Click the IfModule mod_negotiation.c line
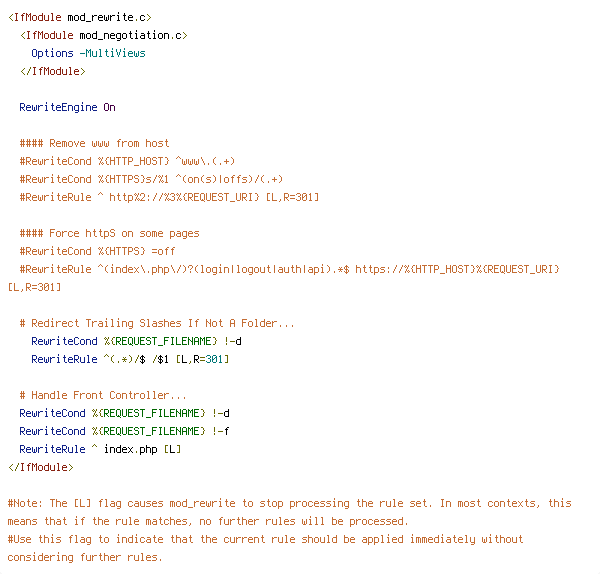Screen dimensions: 600x574 point(104,36)
